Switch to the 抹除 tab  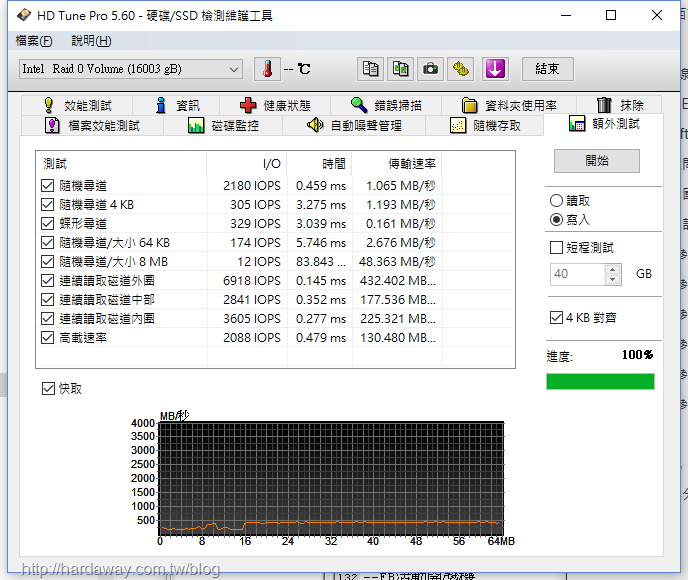pyautogui.click(x=620, y=105)
